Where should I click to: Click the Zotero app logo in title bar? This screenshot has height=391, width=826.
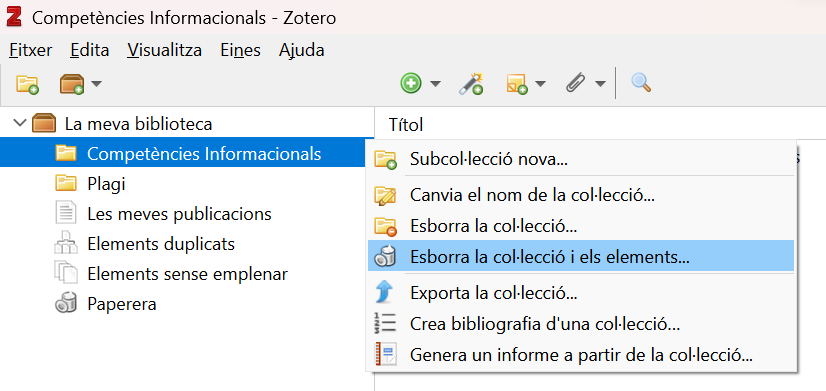click(x=15, y=17)
